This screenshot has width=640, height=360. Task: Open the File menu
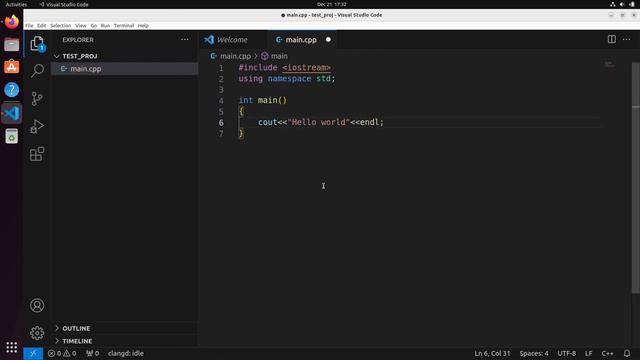[29, 25]
